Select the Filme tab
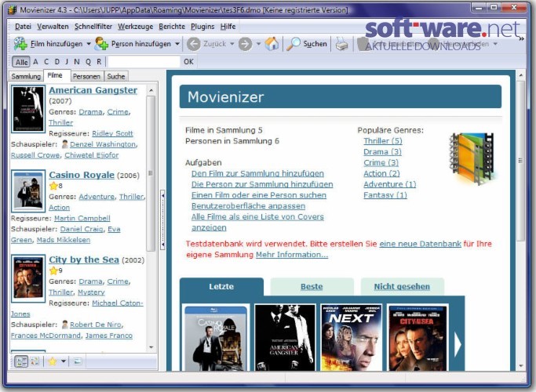The width and height of the screenshot is (536, 392). coord(55,75)
